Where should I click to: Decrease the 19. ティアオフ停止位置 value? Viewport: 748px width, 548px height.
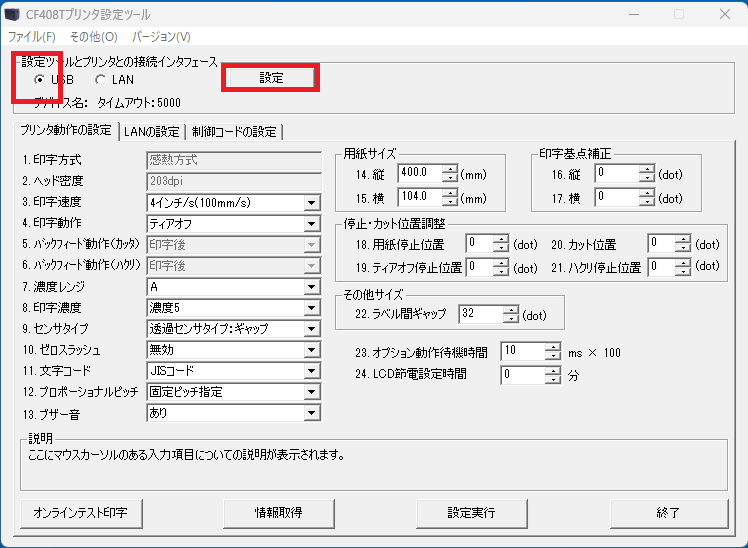point(501,271)
